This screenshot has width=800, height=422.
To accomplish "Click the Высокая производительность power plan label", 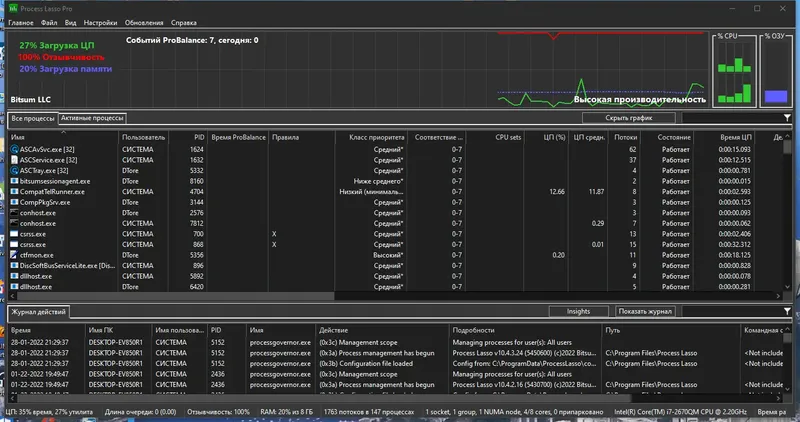I will coord(640,100).
